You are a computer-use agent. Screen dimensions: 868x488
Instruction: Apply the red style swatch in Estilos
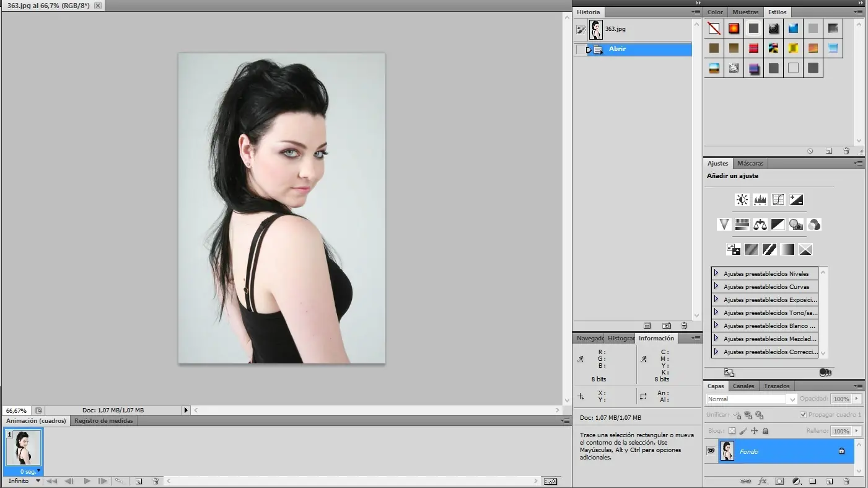(x=753, y=48)
